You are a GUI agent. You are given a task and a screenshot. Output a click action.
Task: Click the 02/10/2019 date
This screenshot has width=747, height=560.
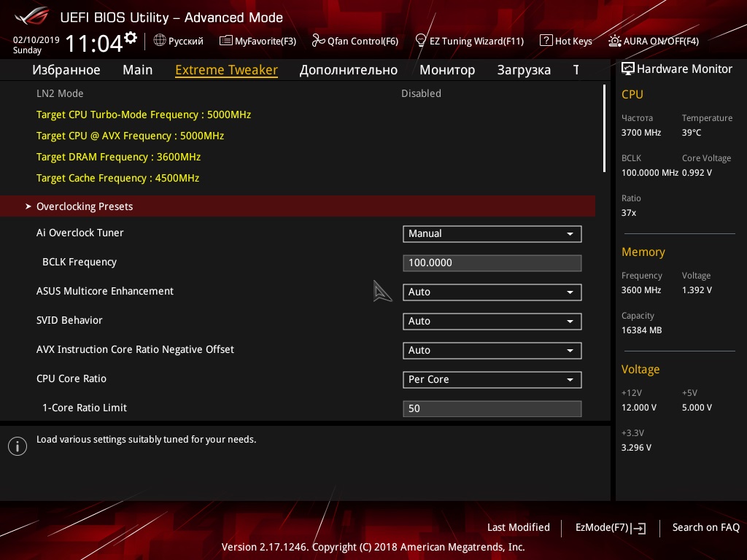coord(36,40)
